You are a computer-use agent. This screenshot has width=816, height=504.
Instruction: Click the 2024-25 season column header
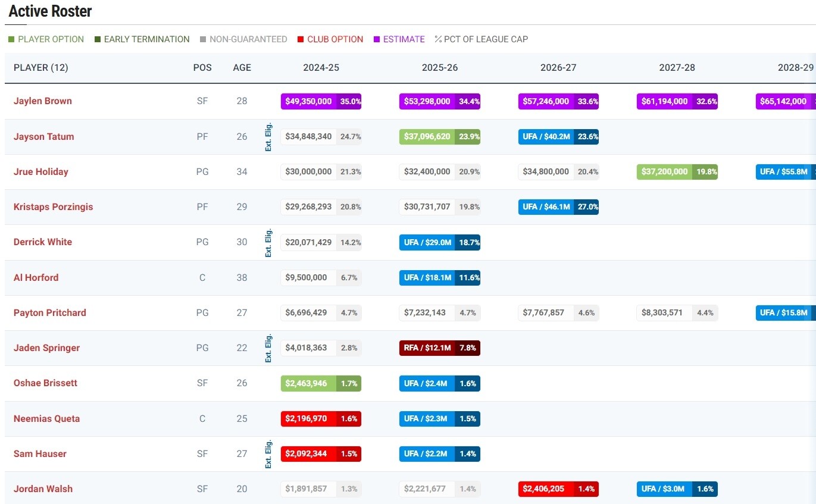[321, 68]
